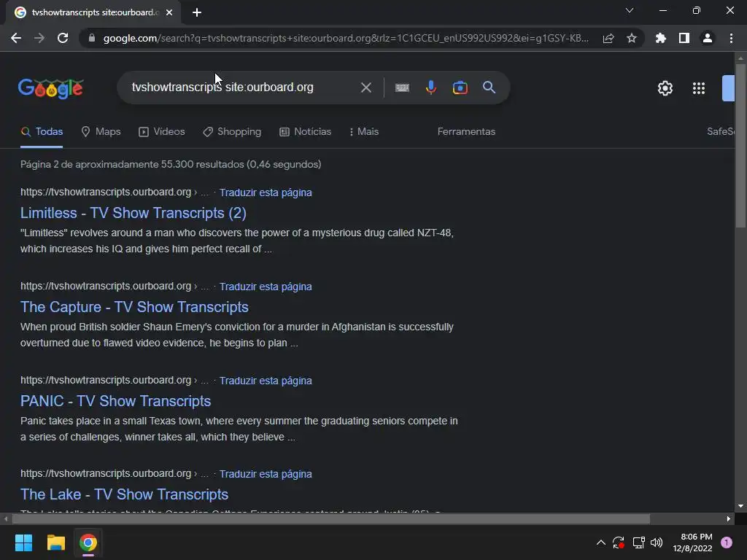Open the on-screen keyboard input tool

click(402, 87)
